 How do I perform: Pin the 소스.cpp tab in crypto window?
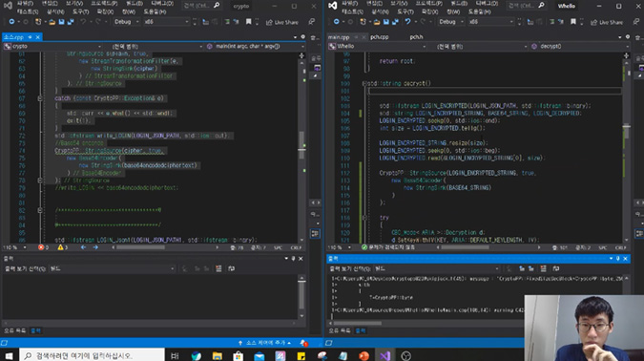30,37
